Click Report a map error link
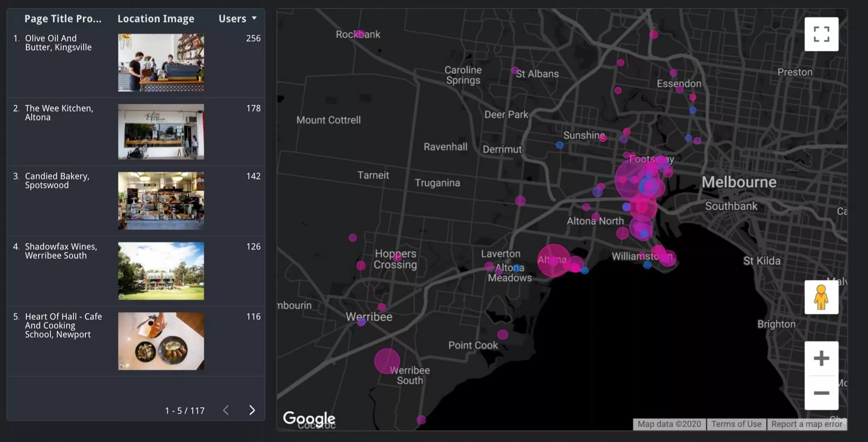 pos(806,424)
